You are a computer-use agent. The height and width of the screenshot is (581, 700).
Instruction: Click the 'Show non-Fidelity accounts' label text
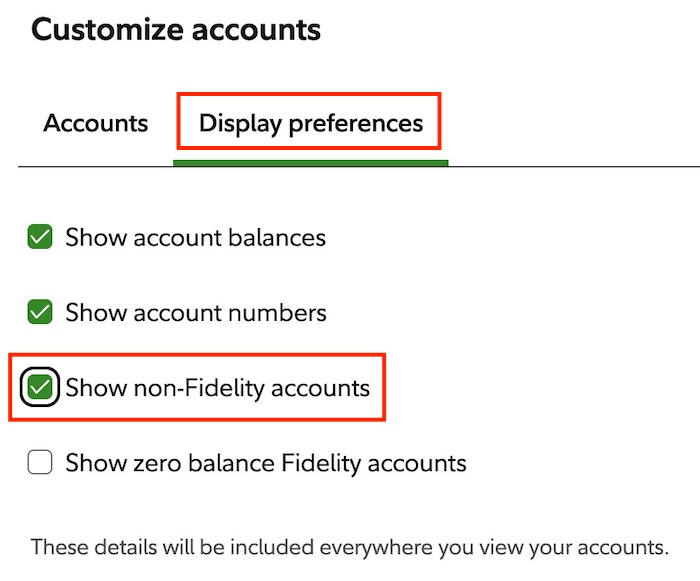tap(218, 388)
